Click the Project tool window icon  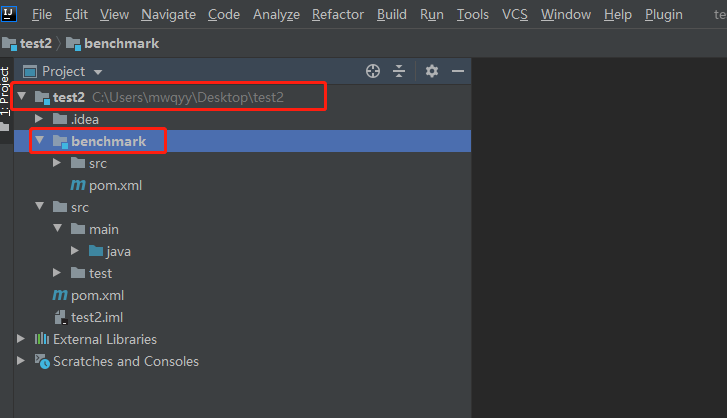(30, 71)
